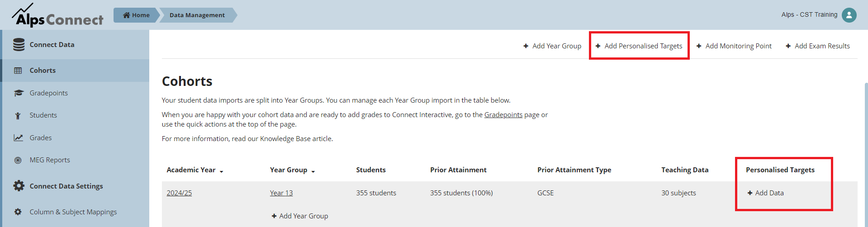Click the Connect Data Settings gear icon

point(19,186)
